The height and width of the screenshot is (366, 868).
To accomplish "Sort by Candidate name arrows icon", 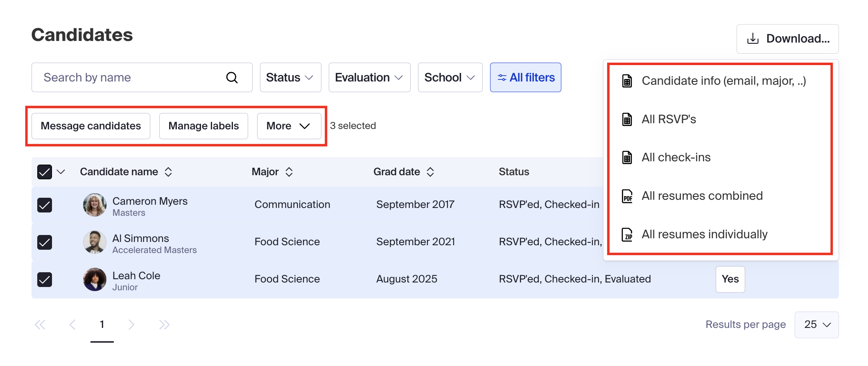I will click(x=168, y=172).
